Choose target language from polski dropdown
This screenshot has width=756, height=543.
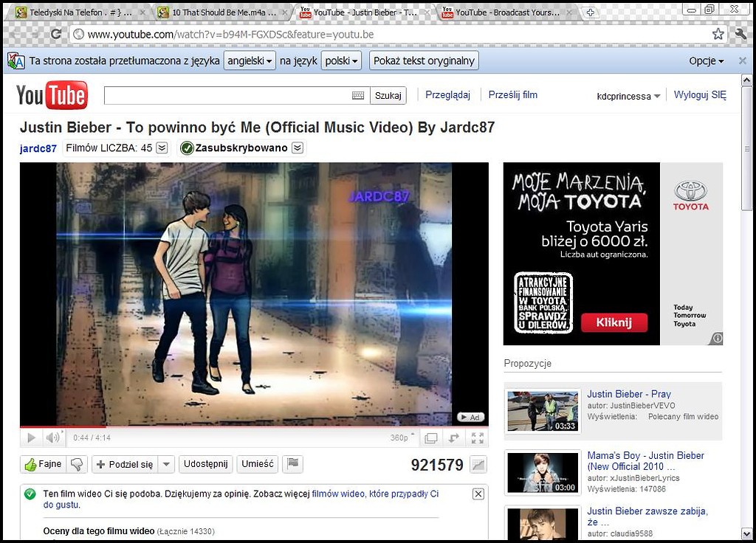[341, 60]
